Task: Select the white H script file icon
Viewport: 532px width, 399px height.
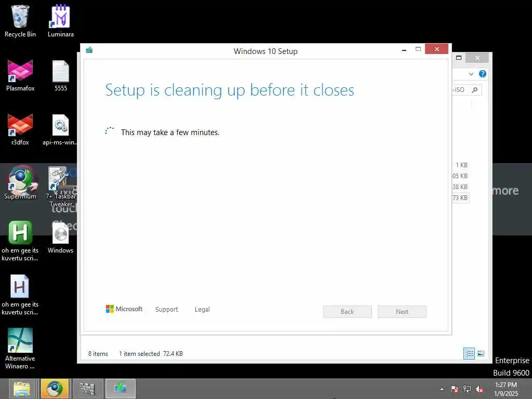Action: coord(20,295)
